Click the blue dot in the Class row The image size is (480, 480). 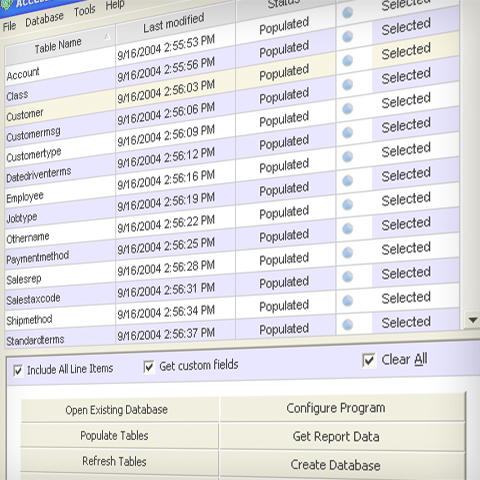pyautogui.click(x=347, y=36)
